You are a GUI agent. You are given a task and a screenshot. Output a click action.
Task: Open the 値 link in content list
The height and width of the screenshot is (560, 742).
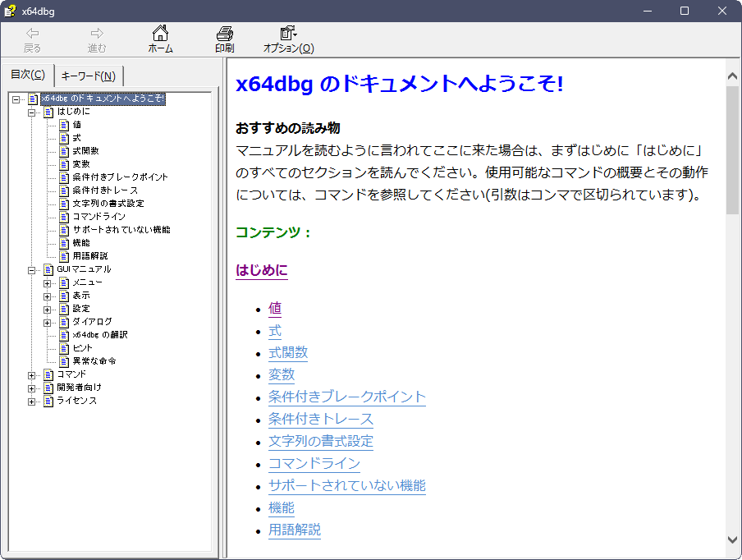click(275, 308)
